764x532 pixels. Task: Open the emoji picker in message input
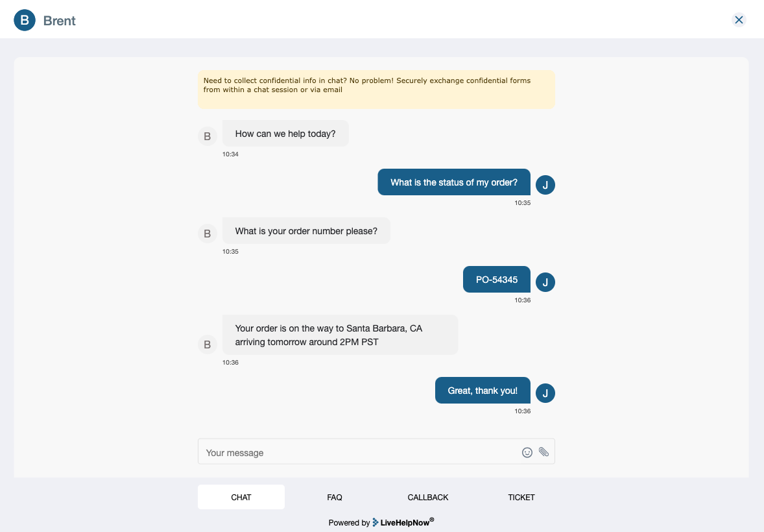coord(527,452)
